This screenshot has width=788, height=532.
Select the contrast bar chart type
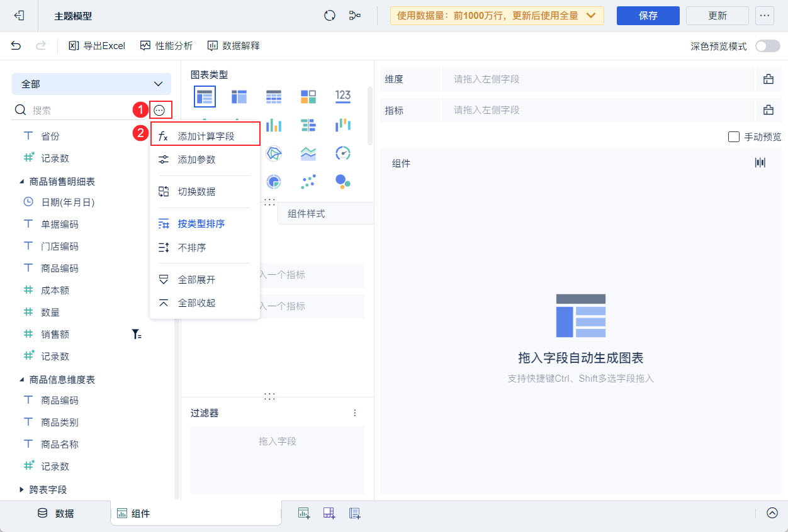click(308, 125)
